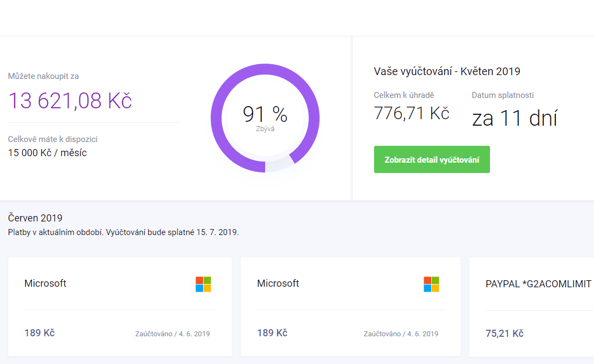The height and width of the screenshot is (364, 594).
Task: Click Celkově máte k dispozici label
Action: click(x=53, y=139)
